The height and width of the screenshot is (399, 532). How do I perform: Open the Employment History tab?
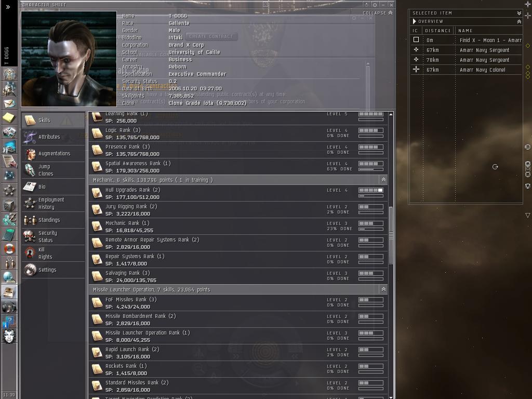(x=54, y=203)
